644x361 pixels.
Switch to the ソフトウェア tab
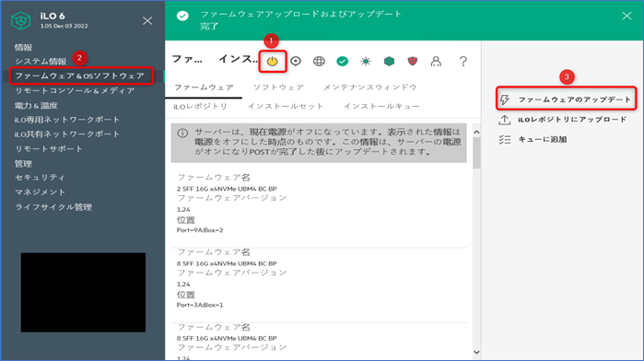click(x=278, y=87)
